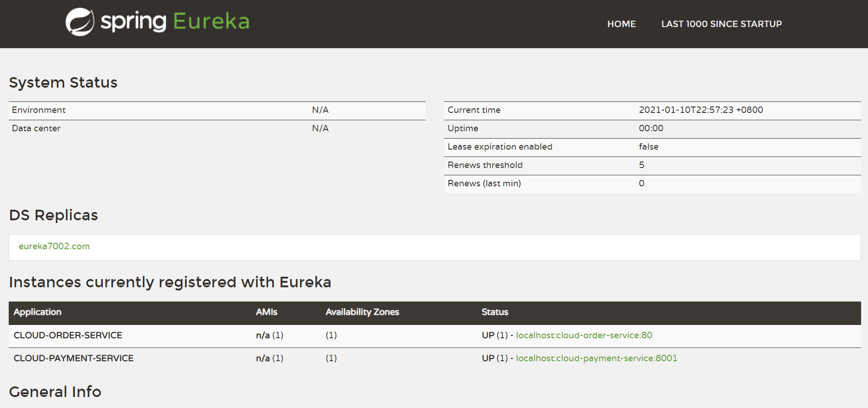Select the current time value 2021-01-10T22:57:23 +0800
868x408 pixels.
coord(701,110)
